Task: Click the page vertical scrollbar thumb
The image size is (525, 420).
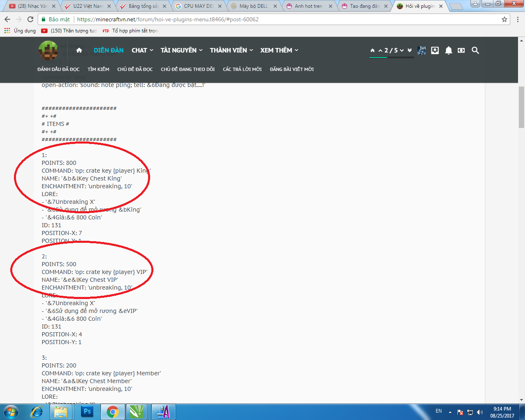Action: coord(521,107)
